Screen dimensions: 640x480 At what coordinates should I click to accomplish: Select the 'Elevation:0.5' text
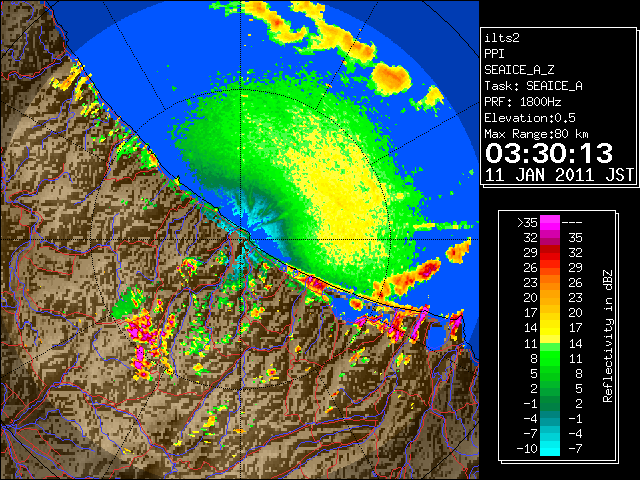(530, 118)
